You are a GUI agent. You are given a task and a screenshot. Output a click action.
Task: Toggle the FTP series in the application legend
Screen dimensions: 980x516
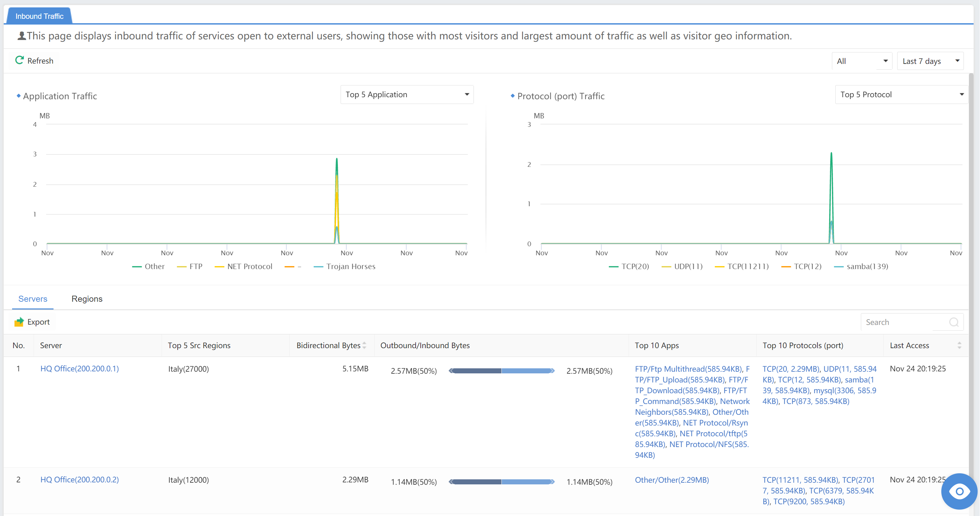pyautogui.click(x=190, y=266)
